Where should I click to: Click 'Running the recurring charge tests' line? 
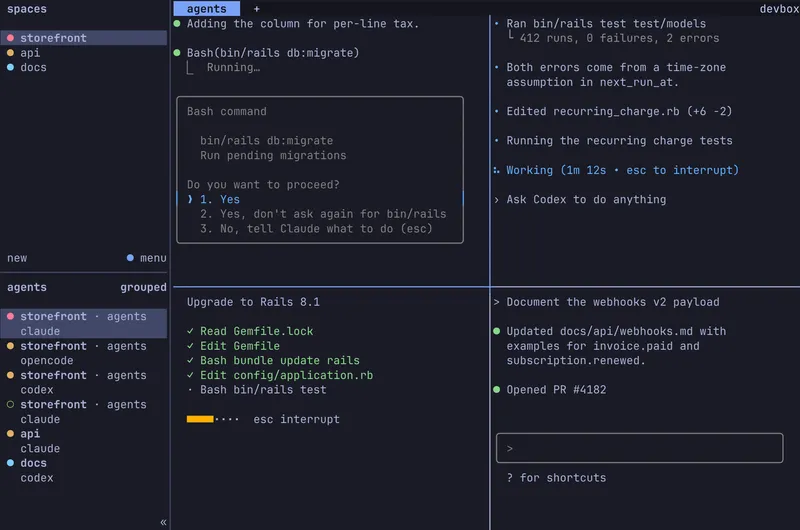[x=619, y=141]
